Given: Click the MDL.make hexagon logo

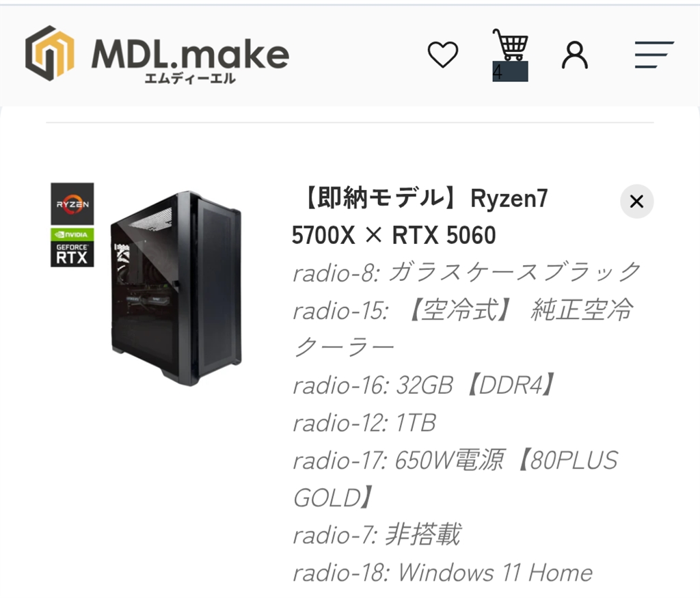Looking at the screenshot, I should click(x=49, y=53).
